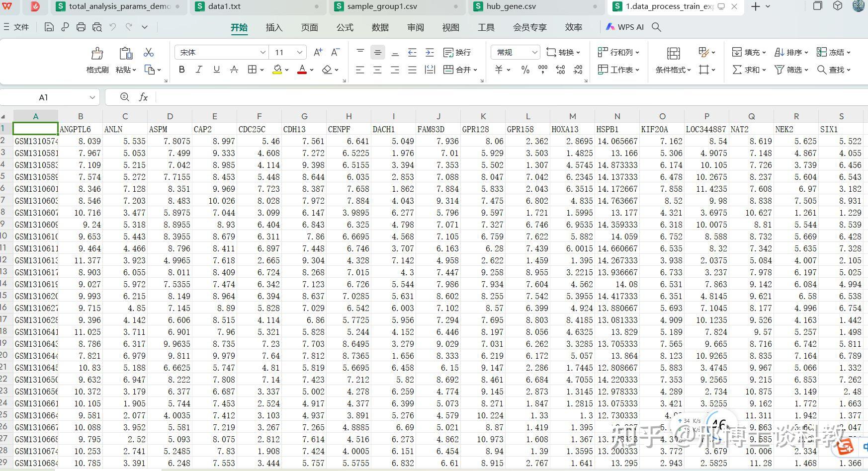This screenshot has height=471, width=868.
Task: Switch to the Formulas (公式) tab
Action: pyautogui.click(x=345, y=27)
